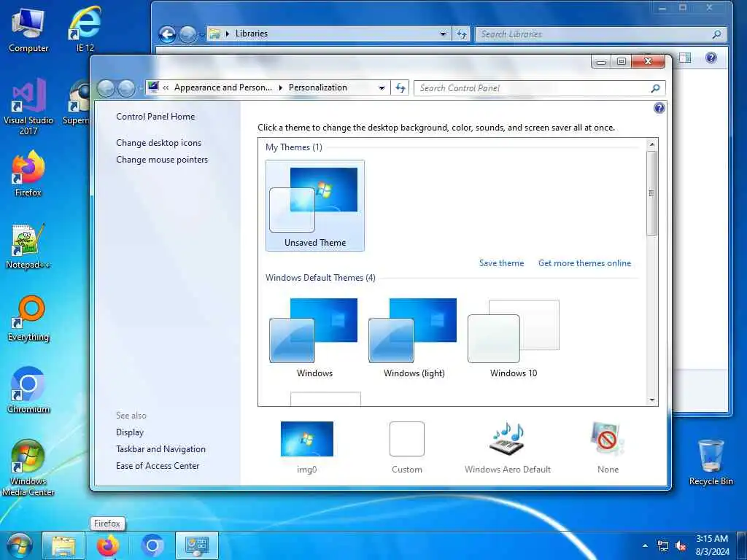Click the Chromium taskbar icon
Viewport: 747px width, 560px height.
tap(152, 546)
